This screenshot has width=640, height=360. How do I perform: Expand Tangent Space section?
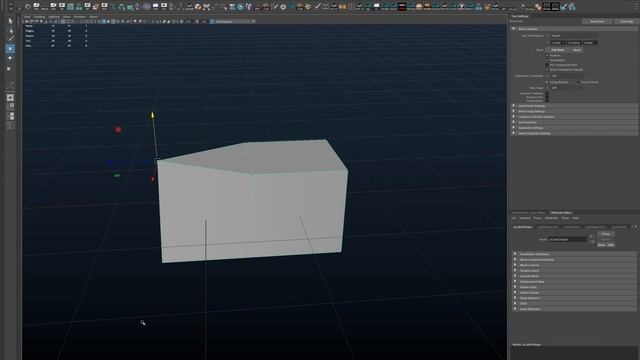[575, 271]
